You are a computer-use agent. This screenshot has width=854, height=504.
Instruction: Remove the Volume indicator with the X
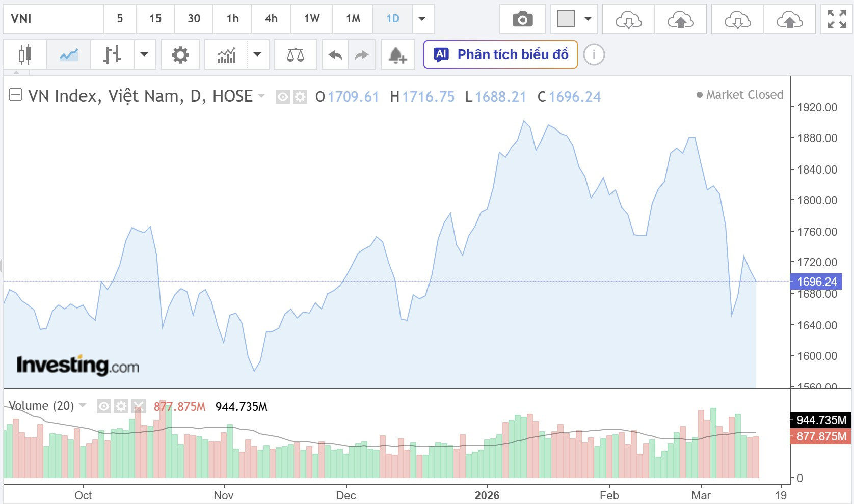coord(139,406)
